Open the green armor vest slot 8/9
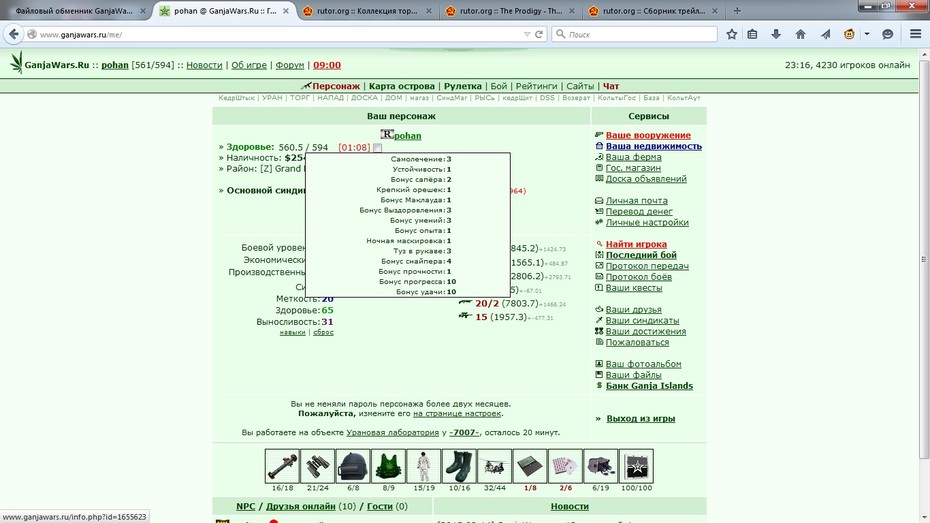The height and width of the screenshot is (523, 930). 388,466
